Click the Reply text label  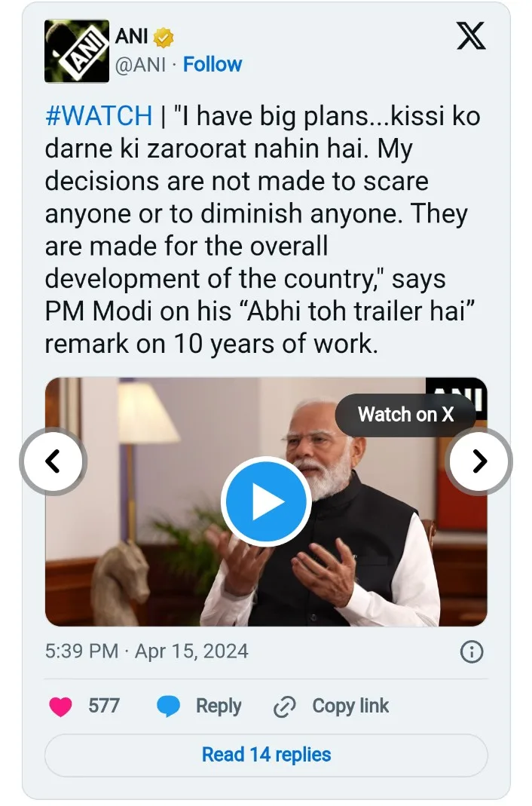point(219,706)
